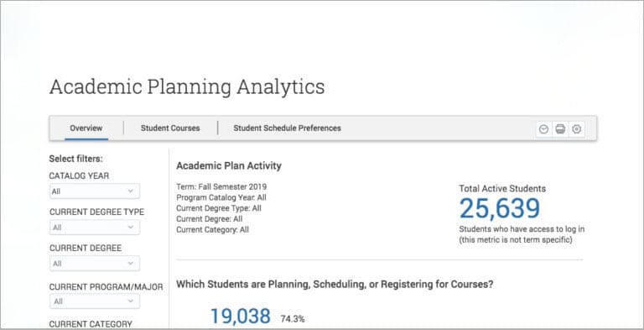The height and width of the screenshot is (330, 644).
Task: Switch to the Overview tab
Action: 86,128
